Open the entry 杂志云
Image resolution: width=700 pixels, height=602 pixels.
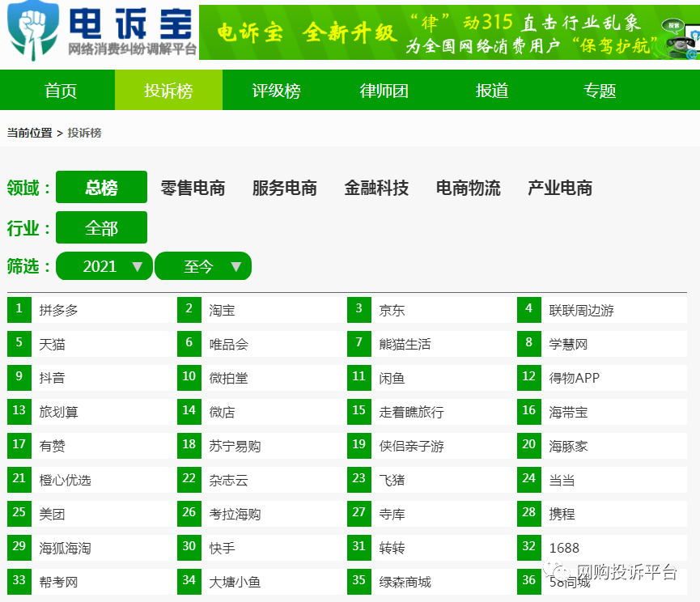tap(228, 480)
